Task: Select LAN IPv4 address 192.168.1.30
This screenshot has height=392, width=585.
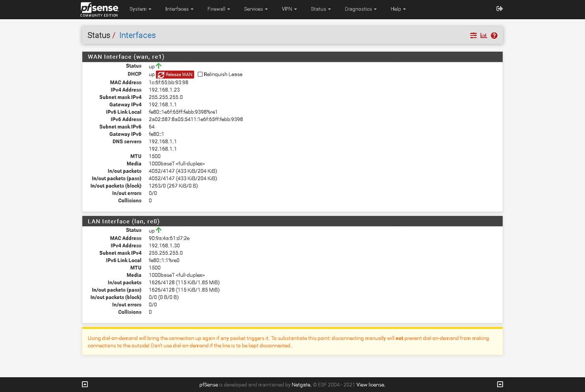Action: 164,245
